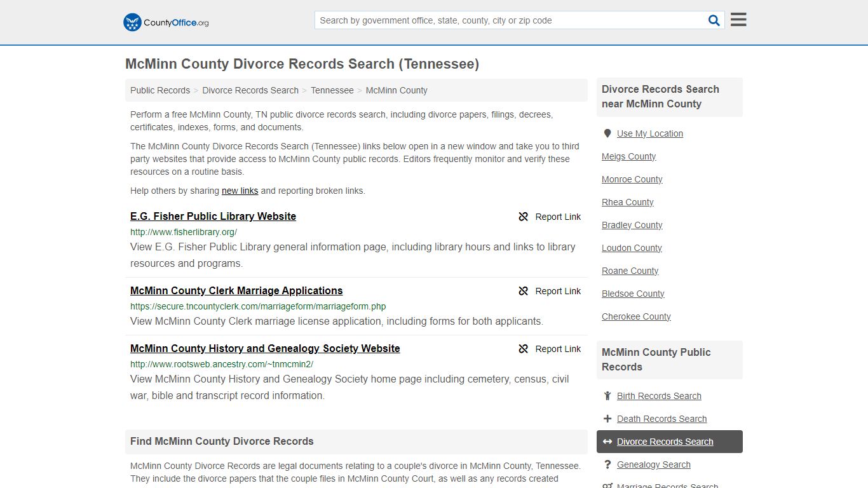Click broken-link icon for Marriage Applications
Viewport: 868px width, 488px height.
point(524,291)
